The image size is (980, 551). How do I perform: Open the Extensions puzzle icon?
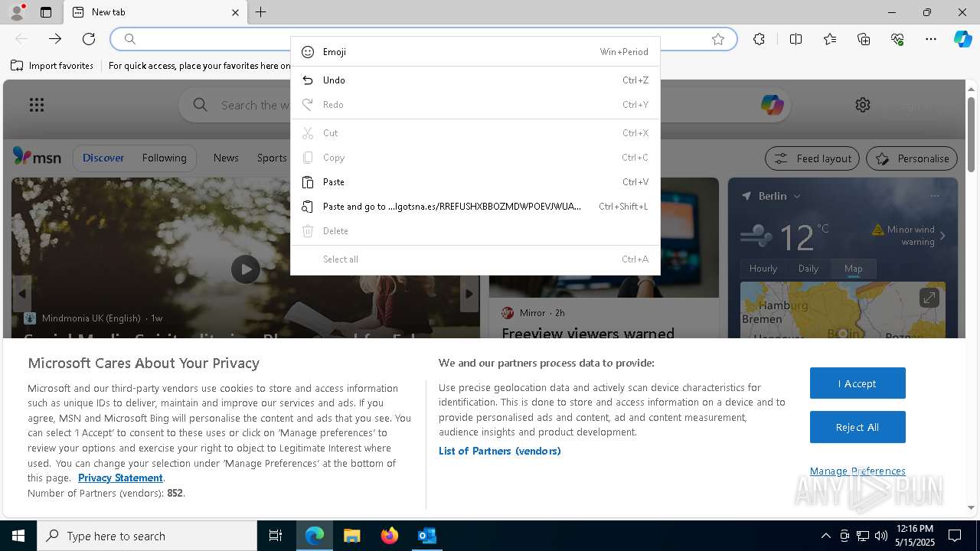point(759,39)
